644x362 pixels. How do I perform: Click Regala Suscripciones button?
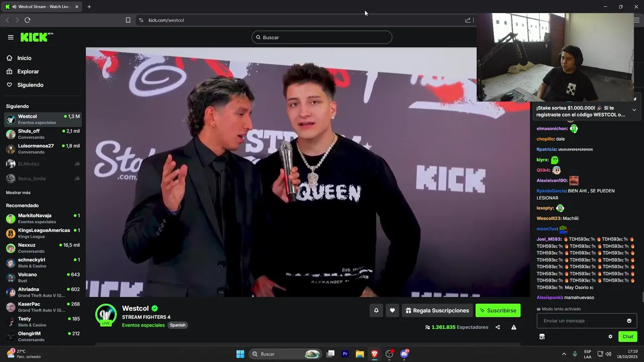(x=437, y=311)
